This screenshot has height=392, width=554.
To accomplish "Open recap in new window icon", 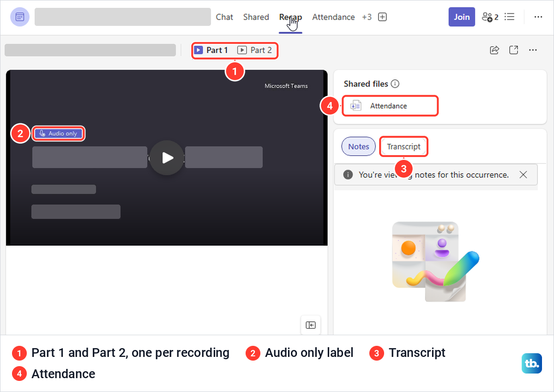I will click(513, 50).
